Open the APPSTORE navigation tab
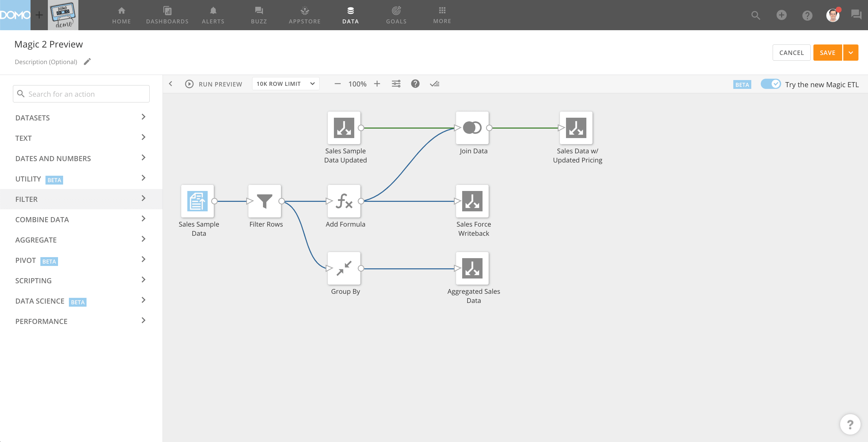This screenshot has height=442, width=868. [304, 15]
